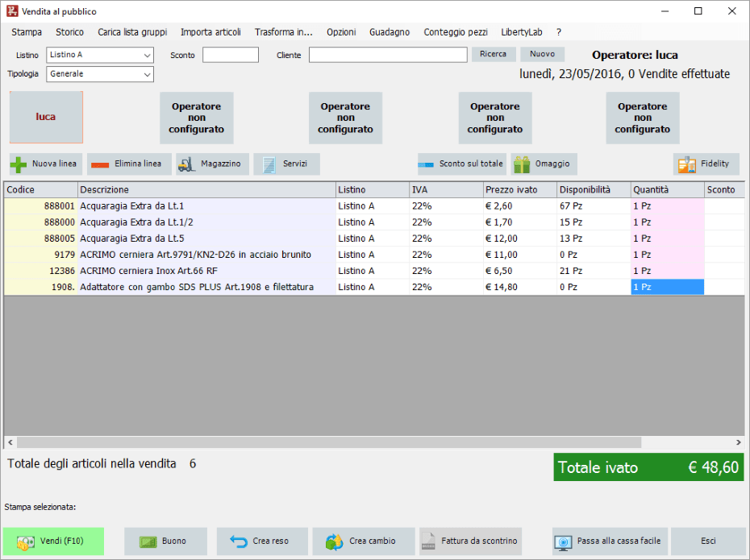Viewport: 750px width, 560px height.
Task: Click the Crea reso return arrow icon
Action: (238, 541)
